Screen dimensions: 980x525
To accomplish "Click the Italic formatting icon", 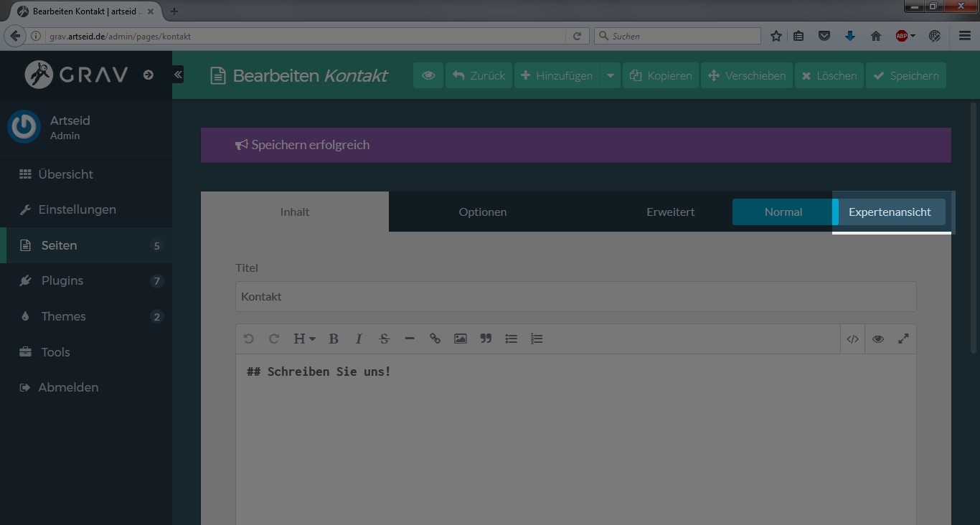I will coord(359,339).
